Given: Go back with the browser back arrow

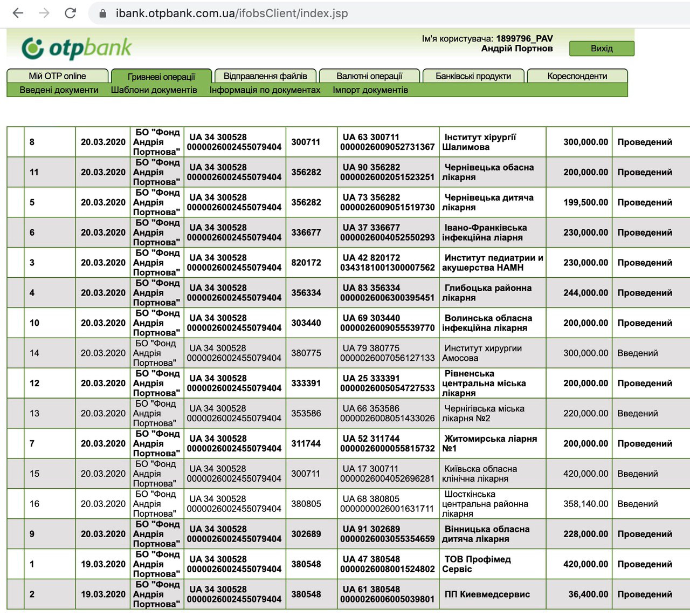Looking at the screenshot, I should pyautogui.click(x=18, y=13).
